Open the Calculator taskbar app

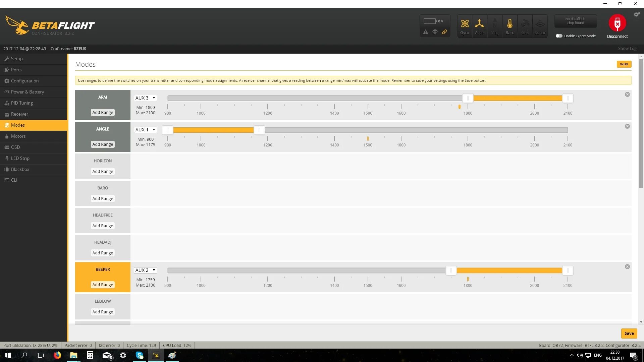pyautogui.click(x=90, y=355)
